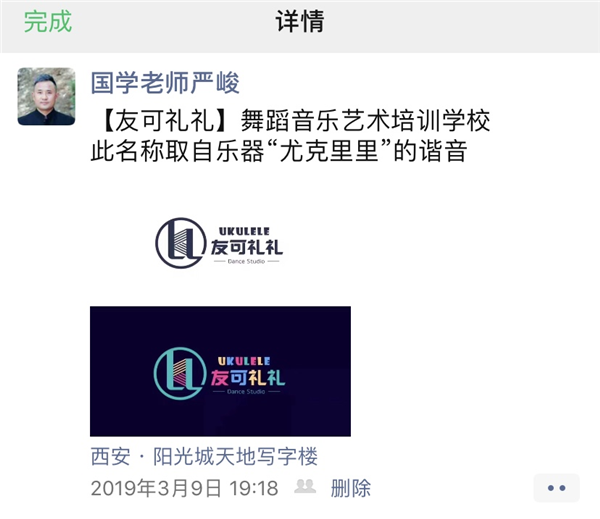
Task: Click the 详情 title in header
Action: [300, 21]
